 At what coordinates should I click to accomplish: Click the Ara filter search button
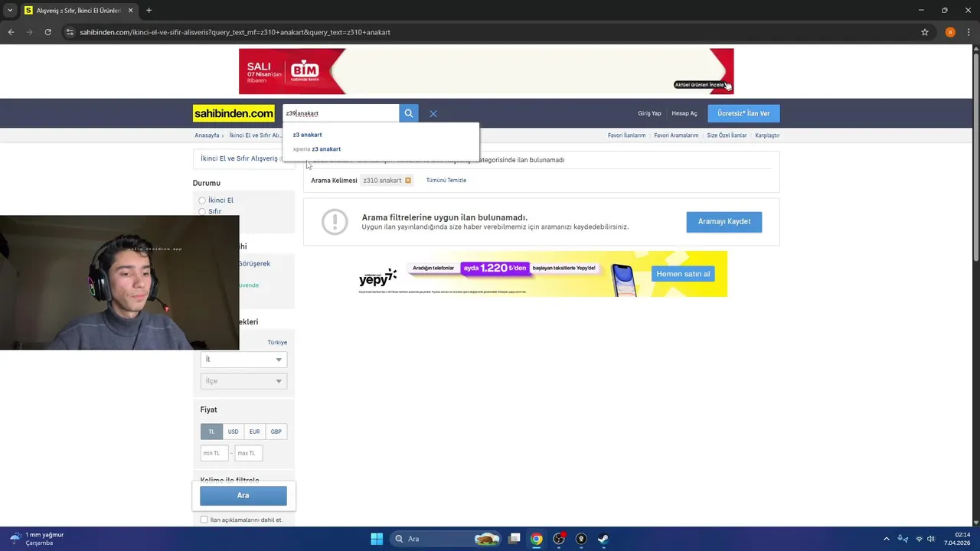point(243,496)
